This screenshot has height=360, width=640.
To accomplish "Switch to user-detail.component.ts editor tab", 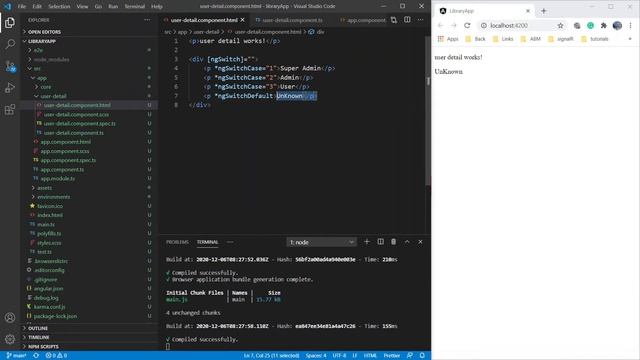I will coord(292,20).
